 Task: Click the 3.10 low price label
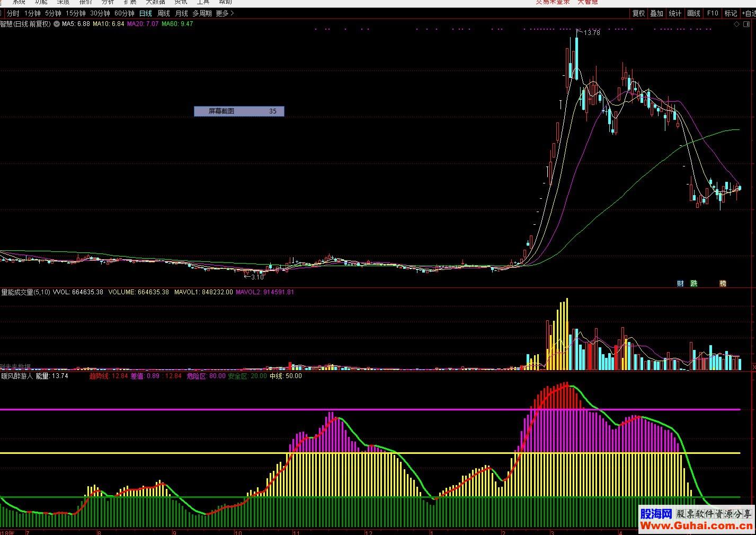point(257,277)
